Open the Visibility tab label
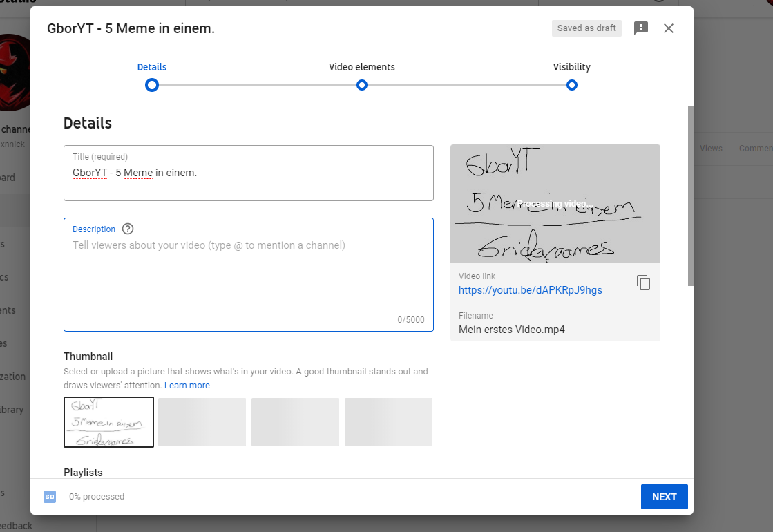Image resolution: width=773 pixels, height=532 pixels. 572,67
